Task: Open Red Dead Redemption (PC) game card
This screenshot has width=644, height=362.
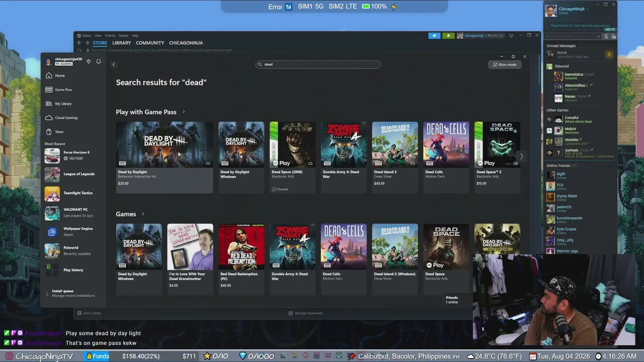Action: click(x=241, y=259)
